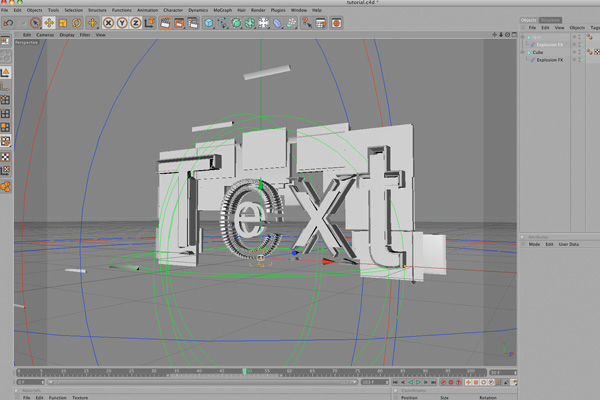Open spline objects icon
The image size is (600, 400).
pos(222,23)
